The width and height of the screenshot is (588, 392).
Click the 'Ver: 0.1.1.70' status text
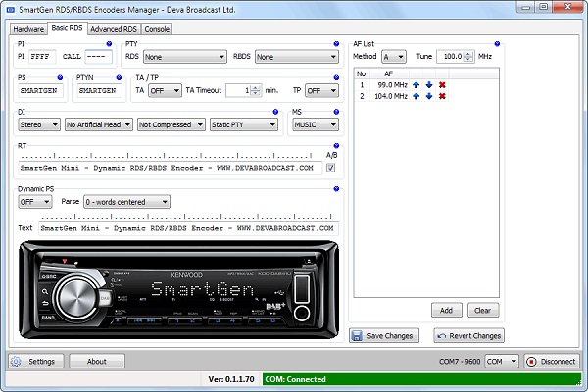[231, 379]
